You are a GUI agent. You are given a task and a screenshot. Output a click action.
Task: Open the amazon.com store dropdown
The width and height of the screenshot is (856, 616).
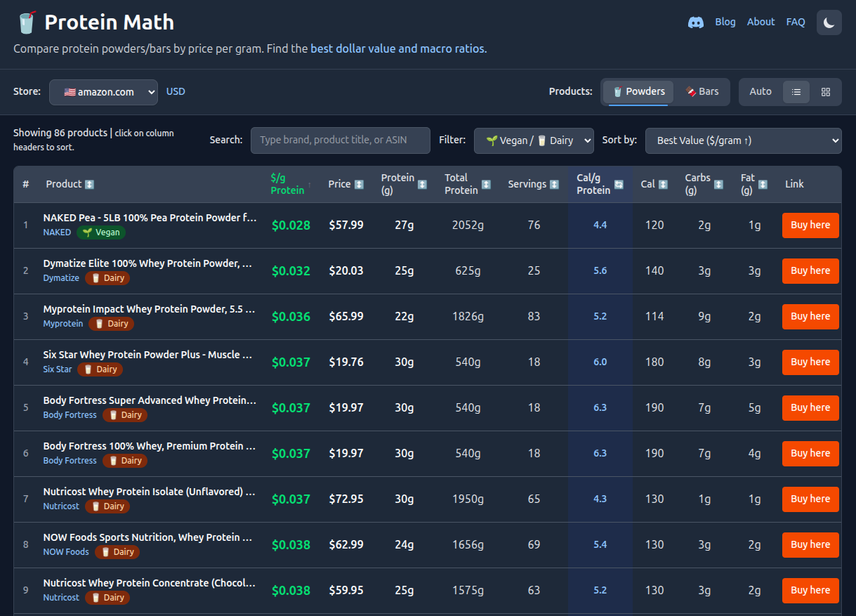103,92
